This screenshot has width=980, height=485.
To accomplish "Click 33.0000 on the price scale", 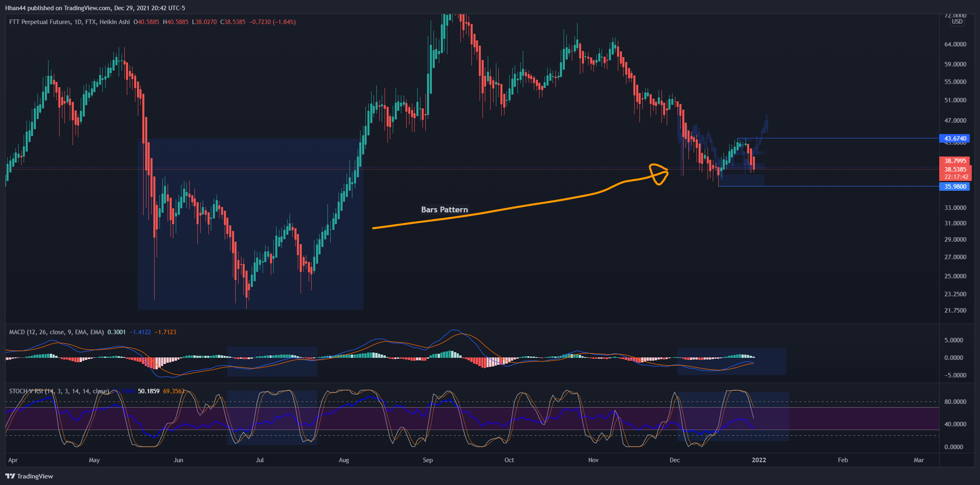I will point(955,208).
